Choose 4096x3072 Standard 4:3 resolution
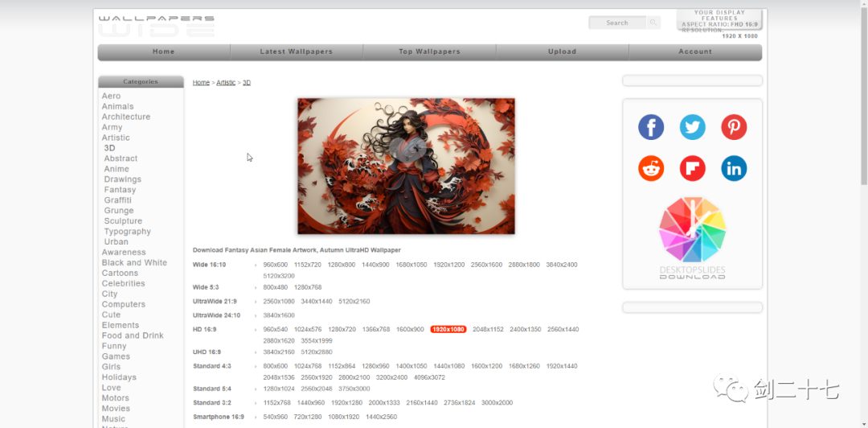 pyautogui.click(x=429, y=377)
